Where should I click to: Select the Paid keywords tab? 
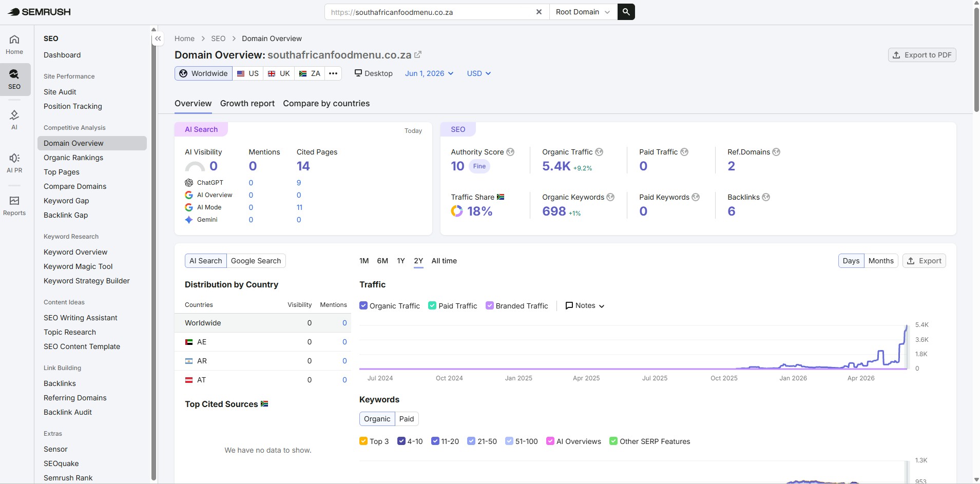(x=407, y=419)
